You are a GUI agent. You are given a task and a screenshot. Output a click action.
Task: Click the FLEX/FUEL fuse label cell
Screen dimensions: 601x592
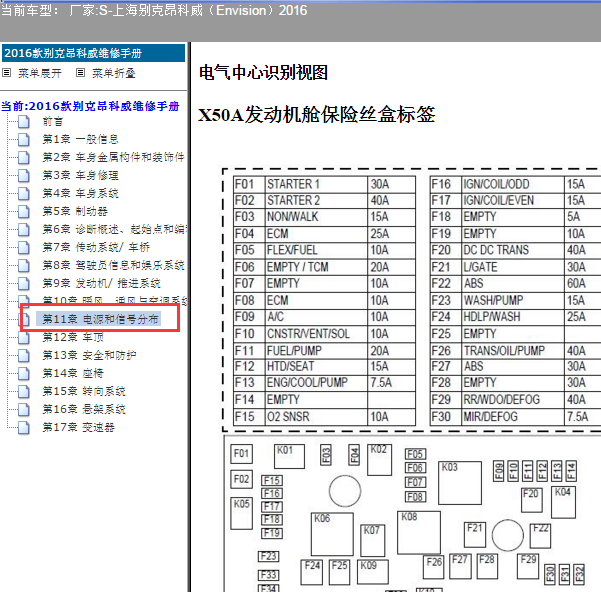[x=316, y=250]
